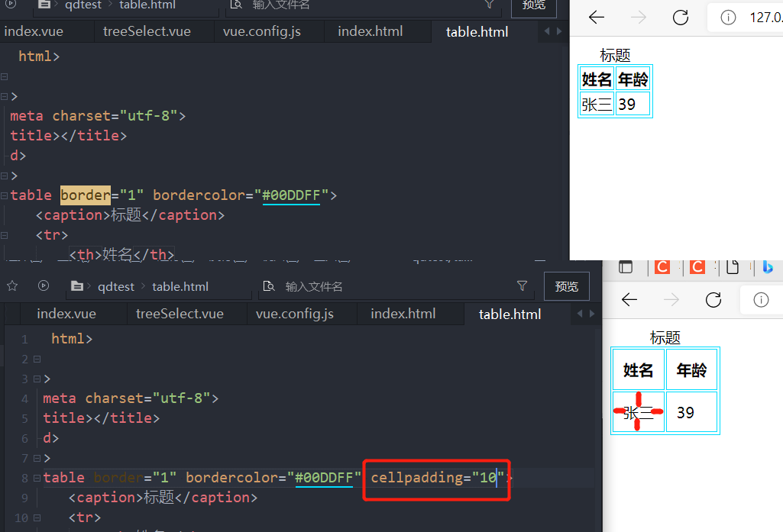Viewport: 783px width, 532px height.
Task: Click the #00DDFF color value in lower editor code
Action: pyautogui.click(x=324, y=478)
